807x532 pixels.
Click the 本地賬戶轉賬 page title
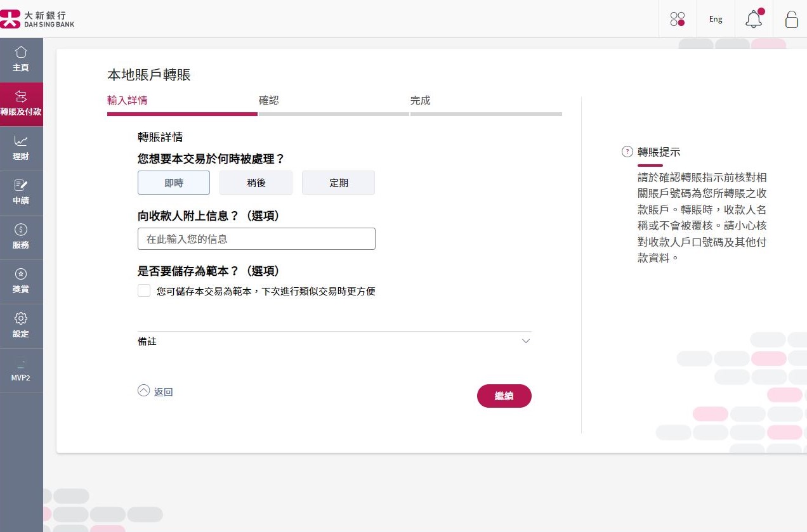149,75
